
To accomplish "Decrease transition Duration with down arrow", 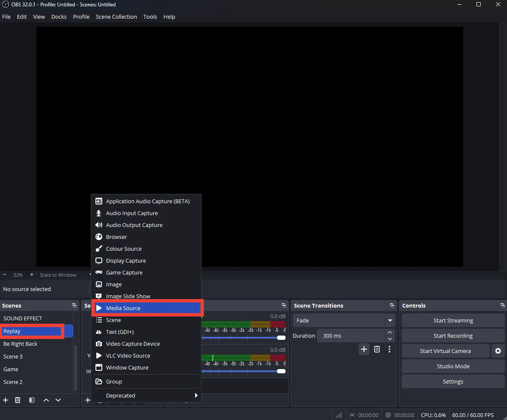I will (x=390, y=339).
